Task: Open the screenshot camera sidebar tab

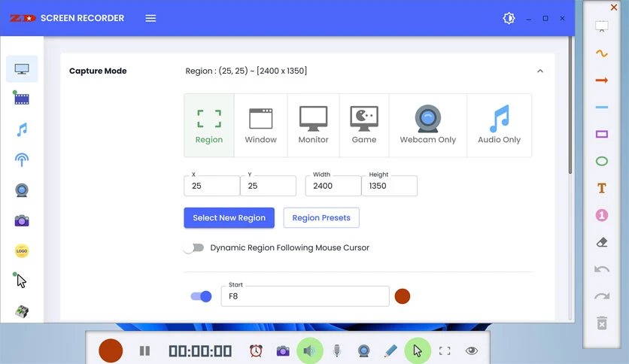Action: pyautogui.click(x=22, y=220)
